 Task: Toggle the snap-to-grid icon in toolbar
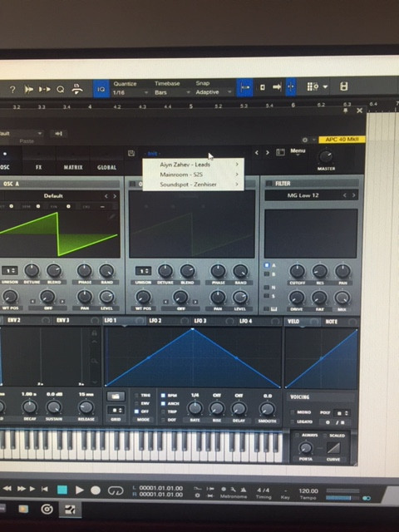pyautogui.click(x=244, y=87)
